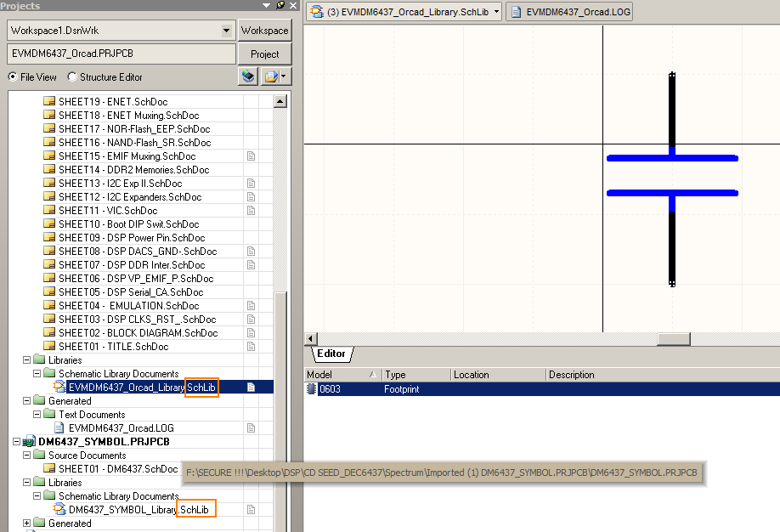This screenshot has height=532, width=780.
Task: Click the SHEET05 - DSP Serial_CA sheet icon
Action: [49, 291]
